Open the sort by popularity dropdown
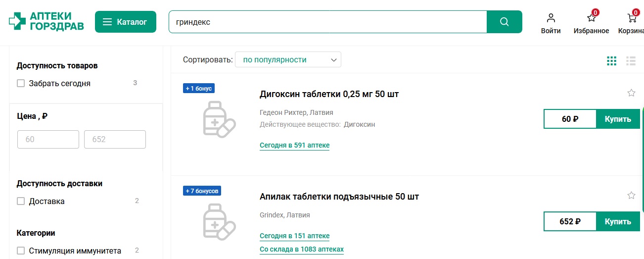This screenshot has height=259, width=644. 288,60
